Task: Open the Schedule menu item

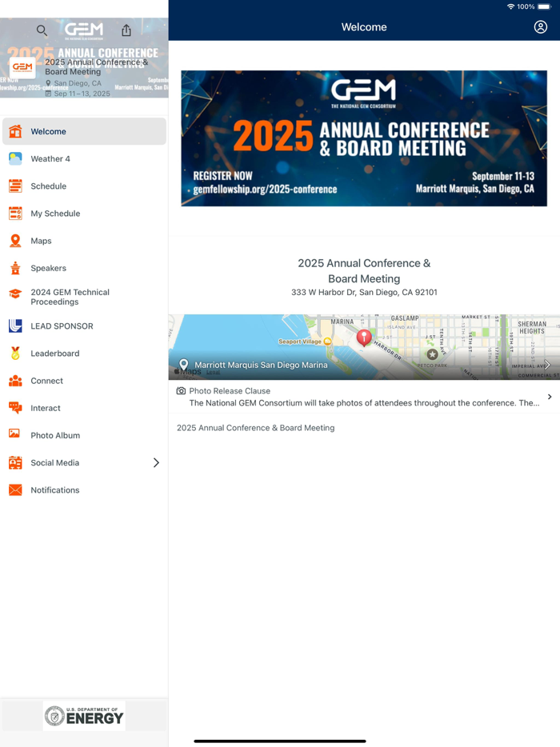Action: tap(84, 186)
